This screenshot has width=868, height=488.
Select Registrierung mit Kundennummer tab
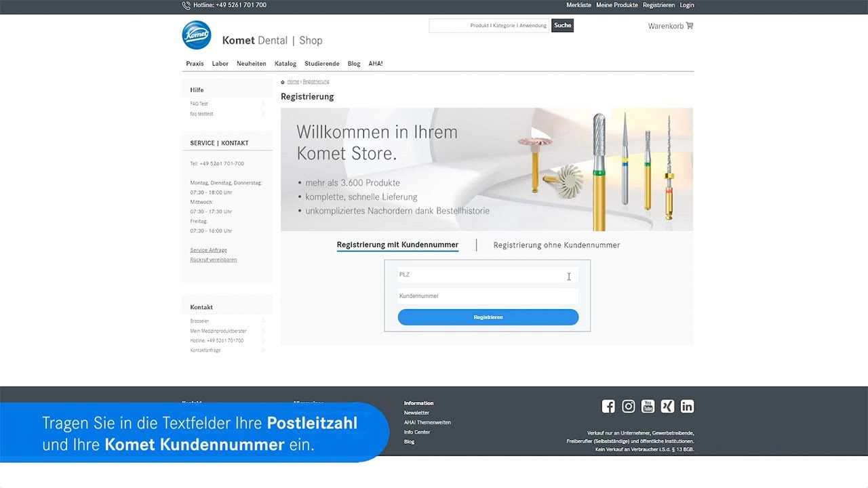[397, 245]
